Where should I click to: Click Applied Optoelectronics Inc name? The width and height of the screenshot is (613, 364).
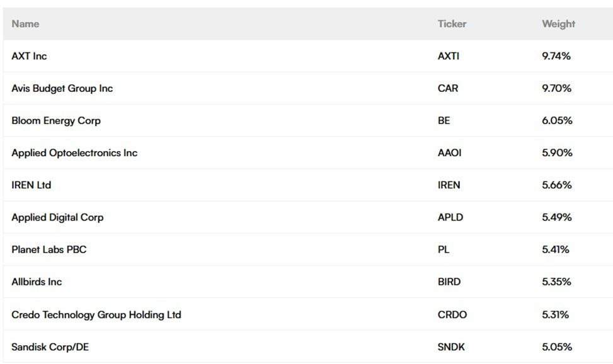[x=74, y=153]
